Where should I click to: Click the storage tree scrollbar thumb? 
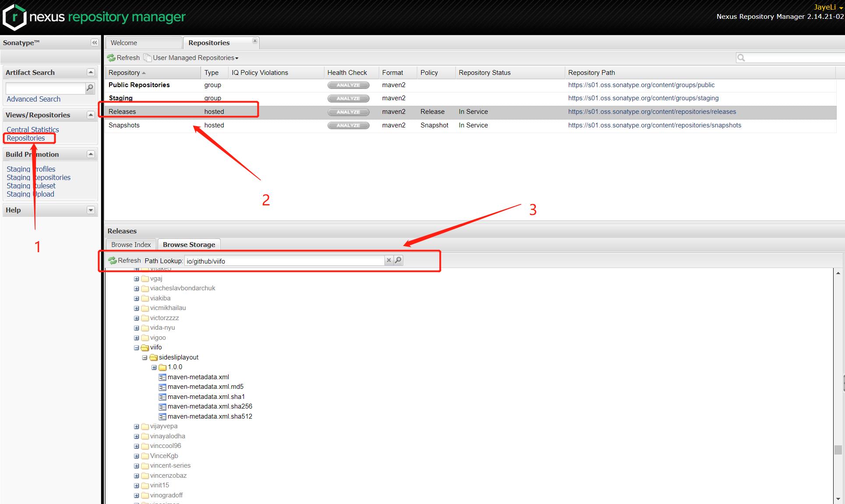[838, 450]
